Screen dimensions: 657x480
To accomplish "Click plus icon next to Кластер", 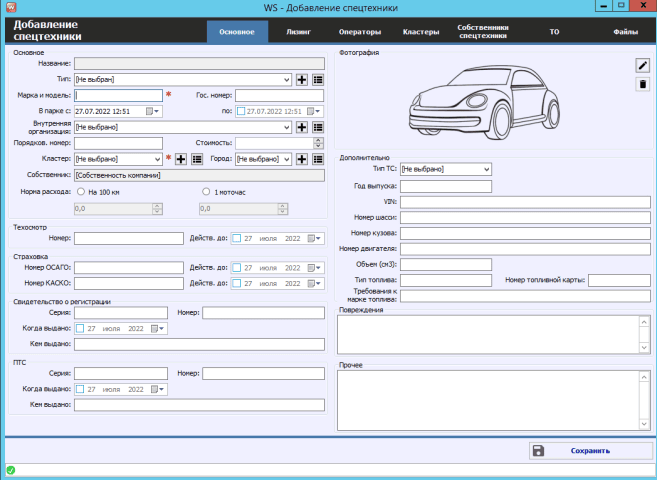I will tap(182, 159).
